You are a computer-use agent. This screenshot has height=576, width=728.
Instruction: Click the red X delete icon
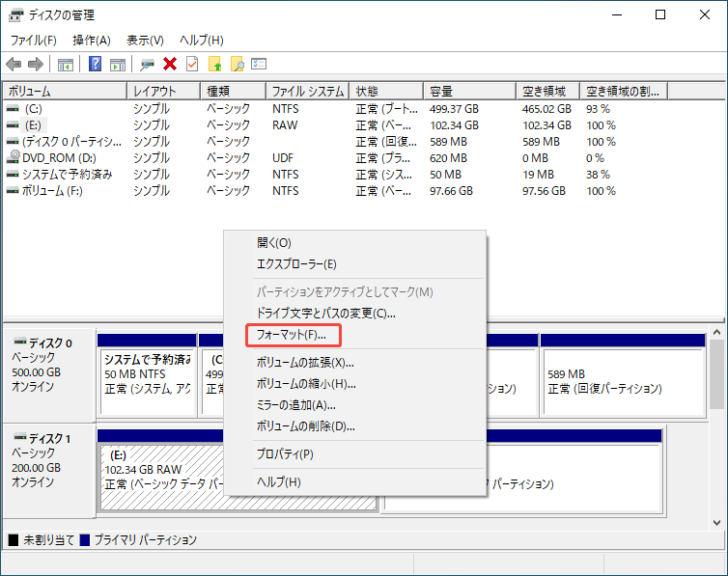(x=170, y=64)
